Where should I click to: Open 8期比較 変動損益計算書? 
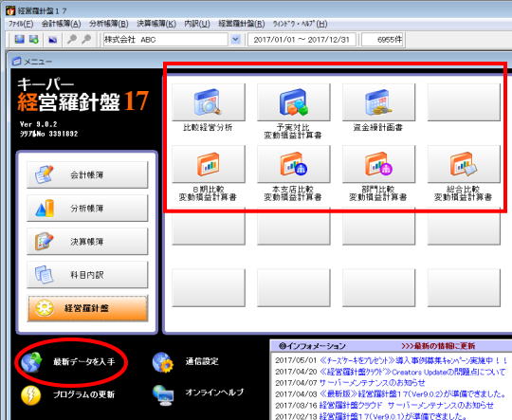point(209,164)
